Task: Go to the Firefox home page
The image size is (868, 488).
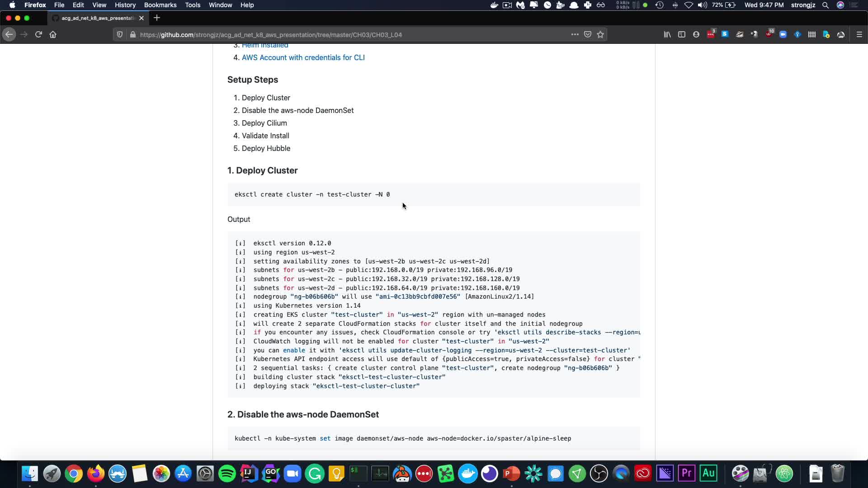Action: pyautogui.click(x=53, y=34)
